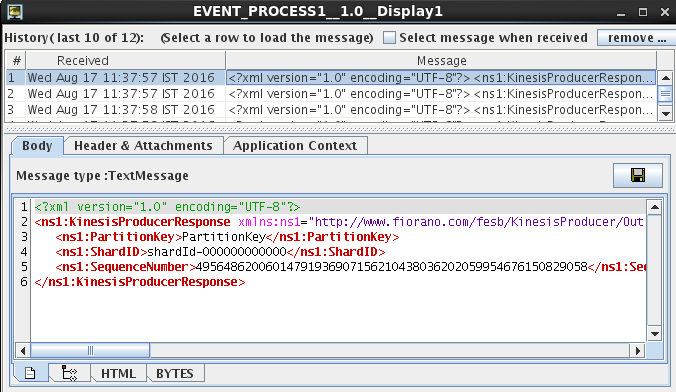Viewport: 676px width, 392px height.
Task: Open the Body tab
Action: (37, 146)
